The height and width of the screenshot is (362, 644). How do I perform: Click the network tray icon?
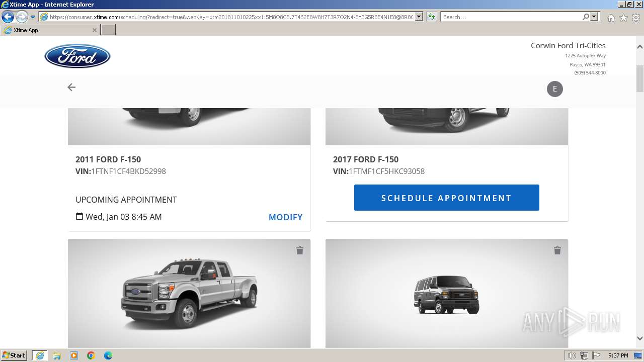[584, 355]
